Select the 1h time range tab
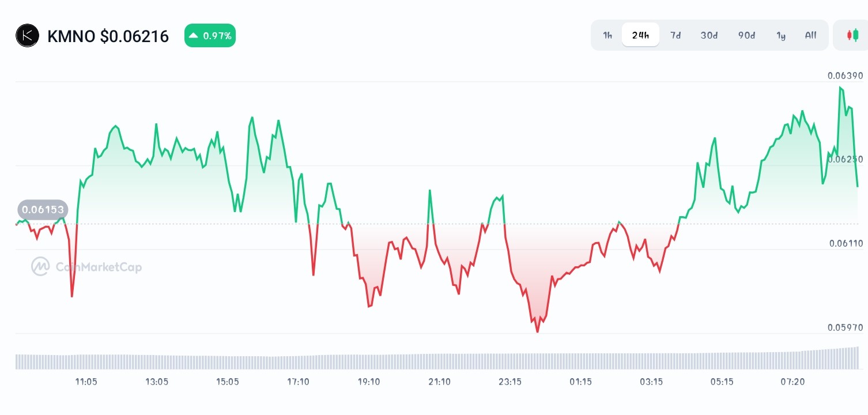 (x=607, y=35)
